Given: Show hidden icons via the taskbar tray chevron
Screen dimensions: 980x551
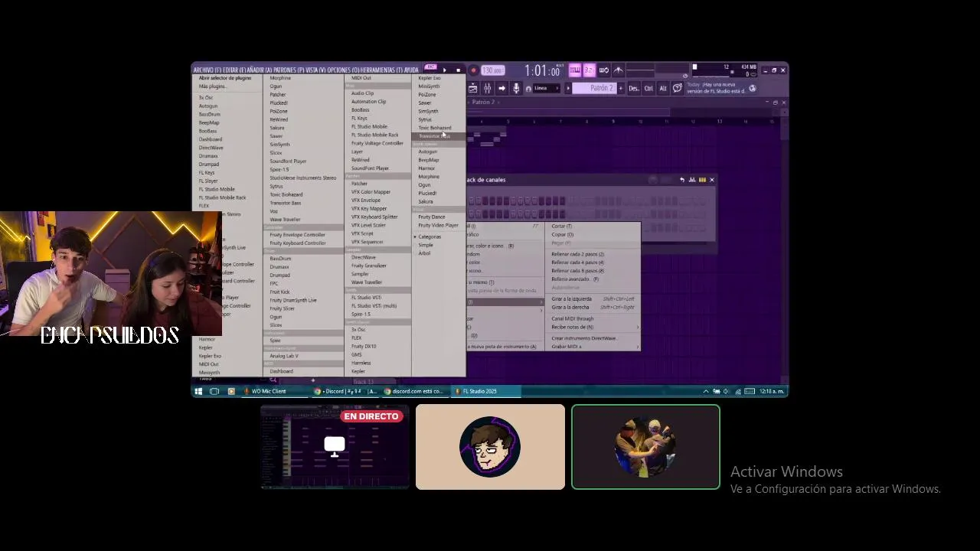Looking at the screenshot, I should pos(706,391).
